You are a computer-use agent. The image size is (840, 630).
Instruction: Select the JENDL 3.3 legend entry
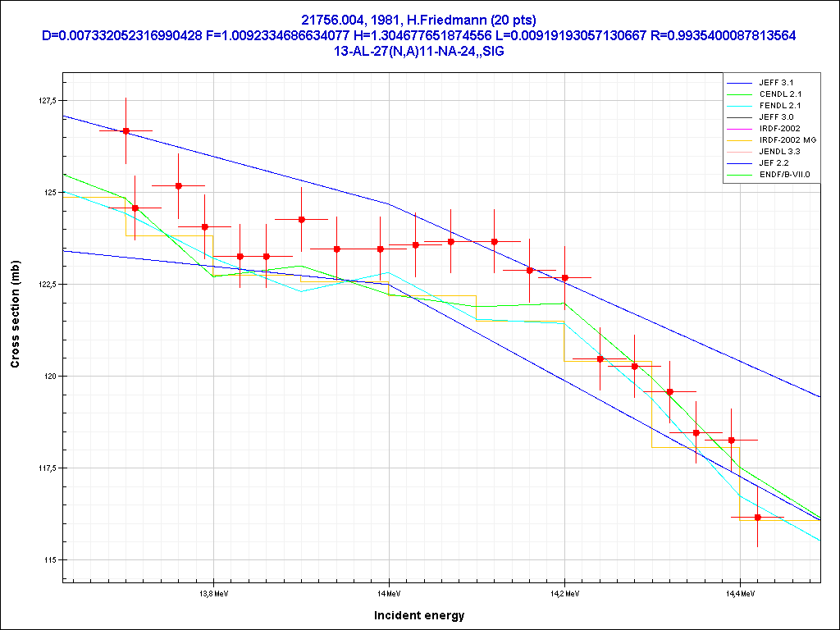pos(780,152)
